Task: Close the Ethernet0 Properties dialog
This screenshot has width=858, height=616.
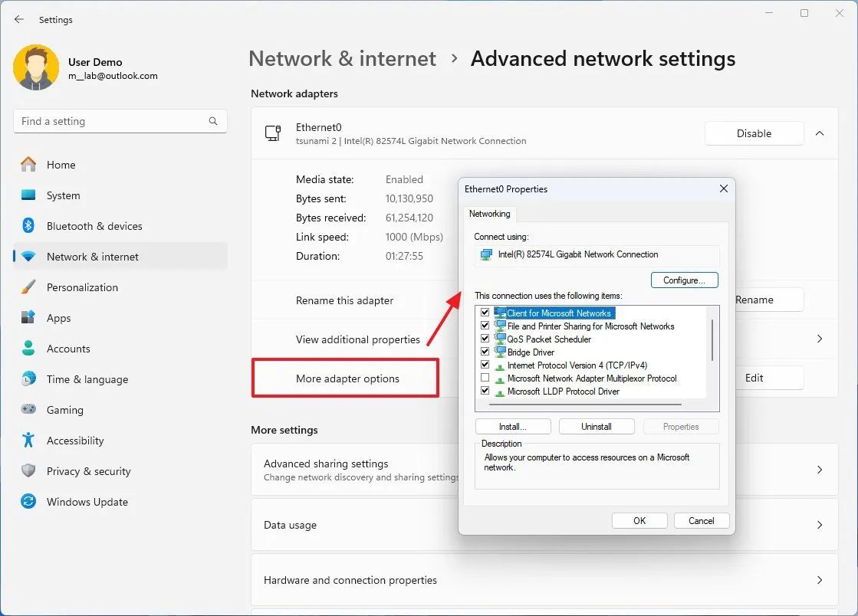Action: pyautogui.click(x=723, y=188)
